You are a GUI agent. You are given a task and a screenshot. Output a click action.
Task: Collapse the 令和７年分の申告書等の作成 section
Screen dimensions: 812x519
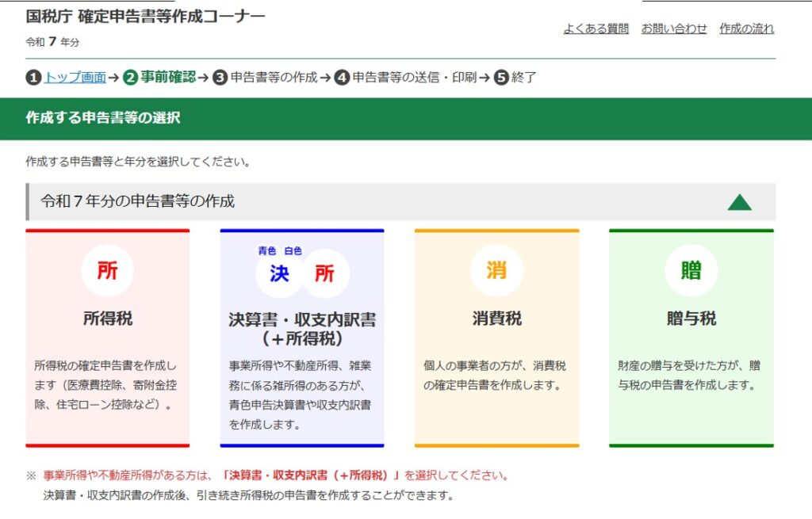coord(741,200)
